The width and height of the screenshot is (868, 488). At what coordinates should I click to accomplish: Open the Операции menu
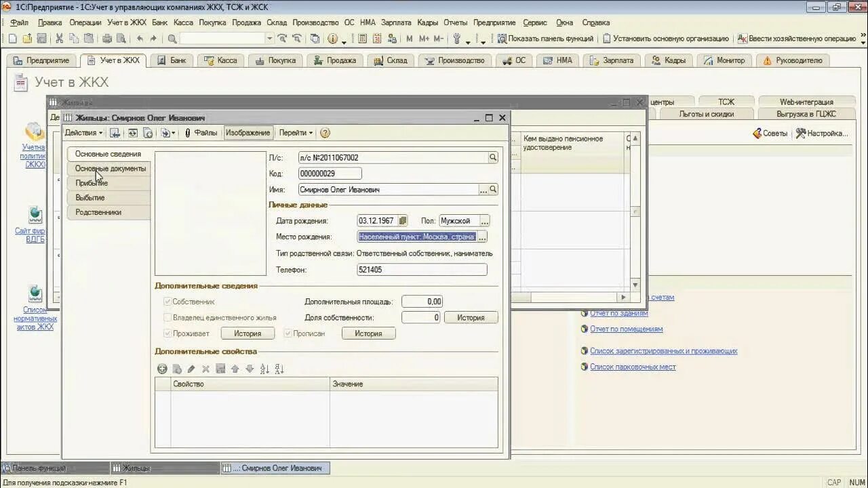85,22
